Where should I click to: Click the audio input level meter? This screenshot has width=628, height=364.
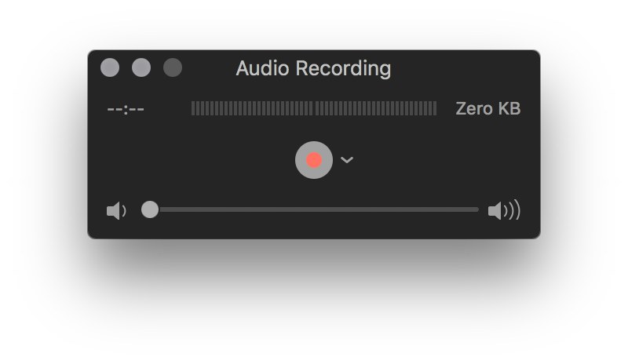coord(313,108)
